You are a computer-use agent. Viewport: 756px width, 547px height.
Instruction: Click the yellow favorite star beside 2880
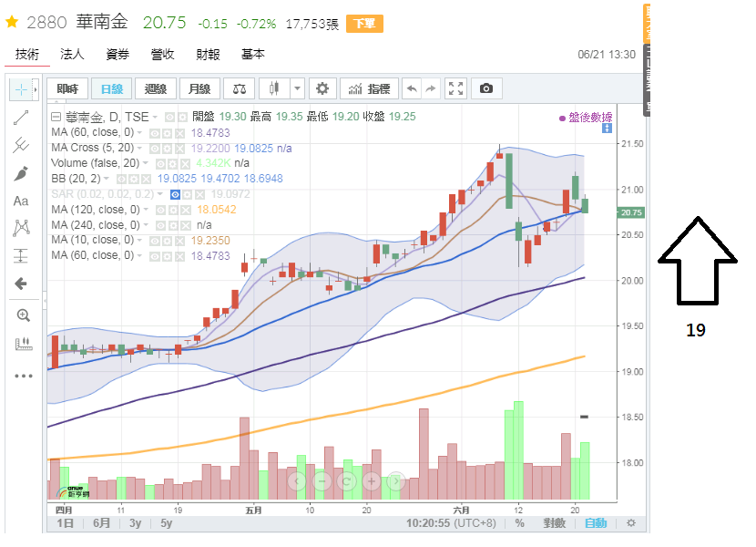pyautogui.click(x=12, y=22)
